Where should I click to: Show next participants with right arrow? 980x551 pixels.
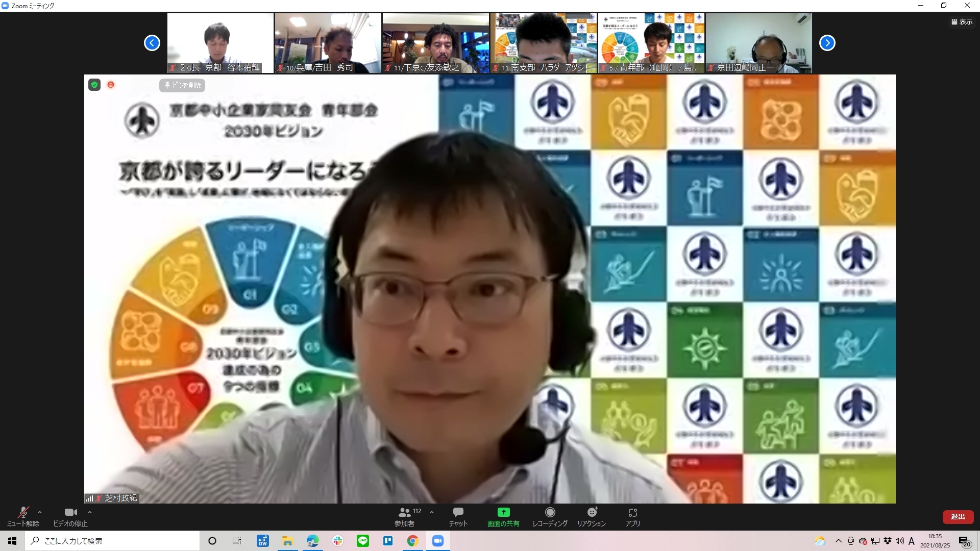(x=827, y=43)
